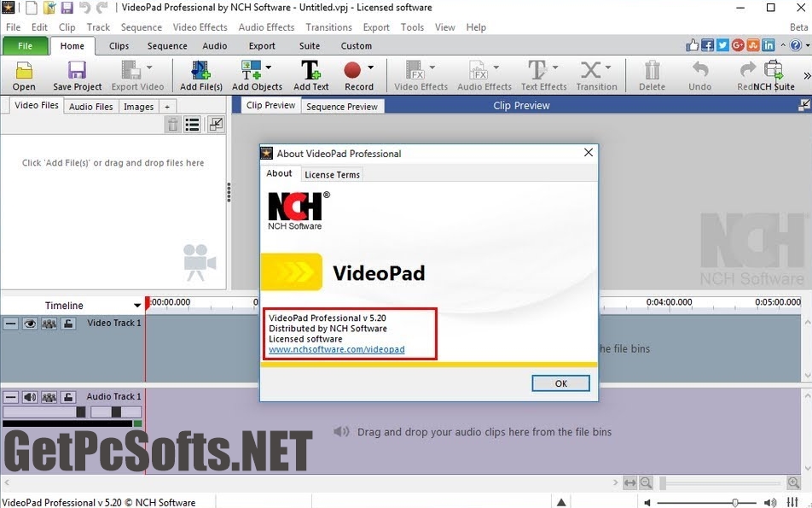812x508 pixels.
Task: Expand the Add Objects dropdown arrow
Action: (268, 67)
